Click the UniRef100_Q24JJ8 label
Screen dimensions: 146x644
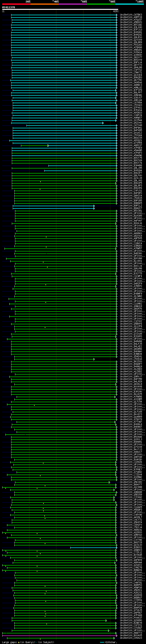click(x=131, y=178)
